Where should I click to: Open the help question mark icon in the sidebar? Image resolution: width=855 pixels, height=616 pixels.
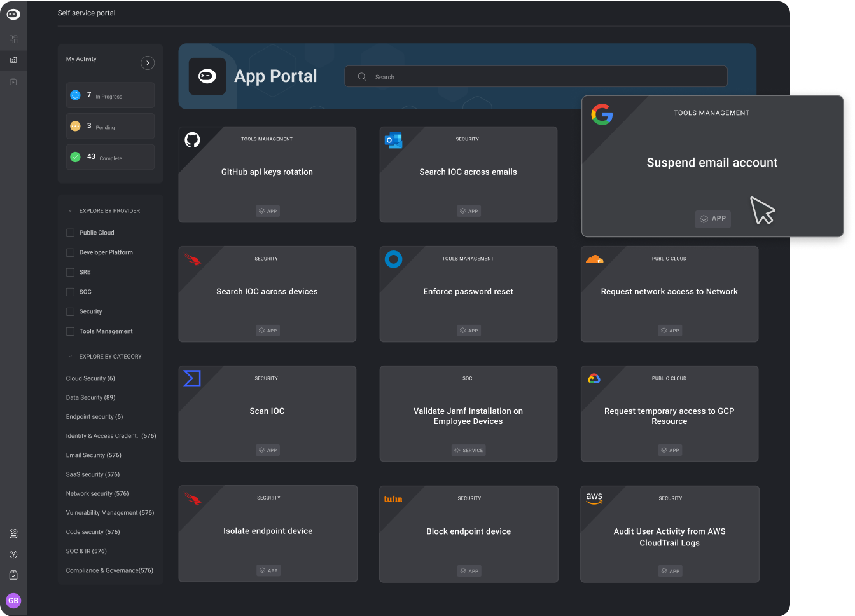point(13,554)
